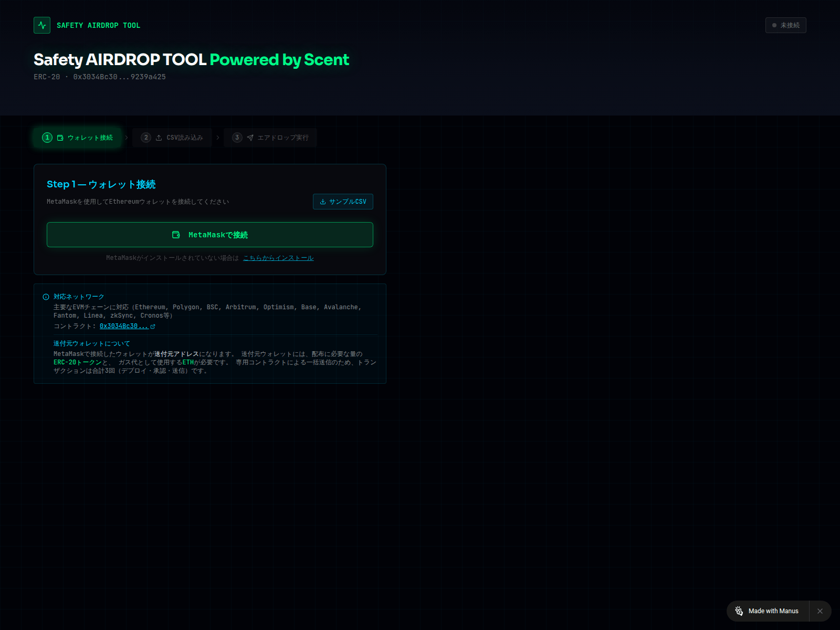Switch to the エアドロップ実行 step tab
This screenshot has height=630, width=840.
coord(270,138)
